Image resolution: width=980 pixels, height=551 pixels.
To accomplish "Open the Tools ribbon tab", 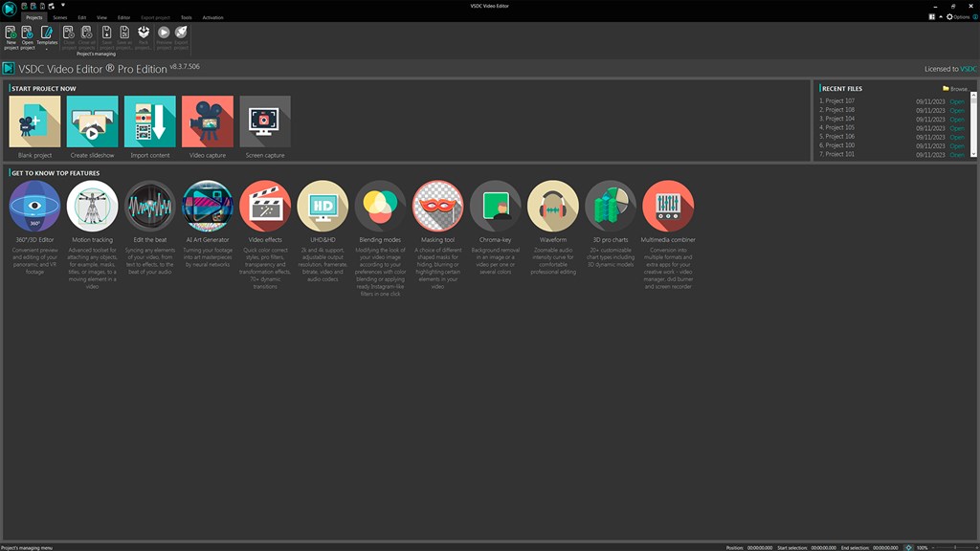I will click(x=187, y=17).
